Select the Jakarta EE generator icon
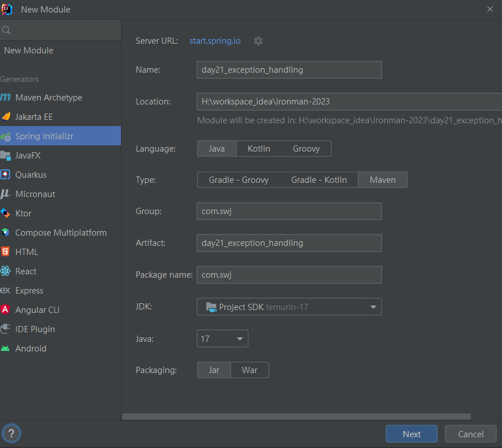This screenshot has width=502, height=448. (6, 117)
